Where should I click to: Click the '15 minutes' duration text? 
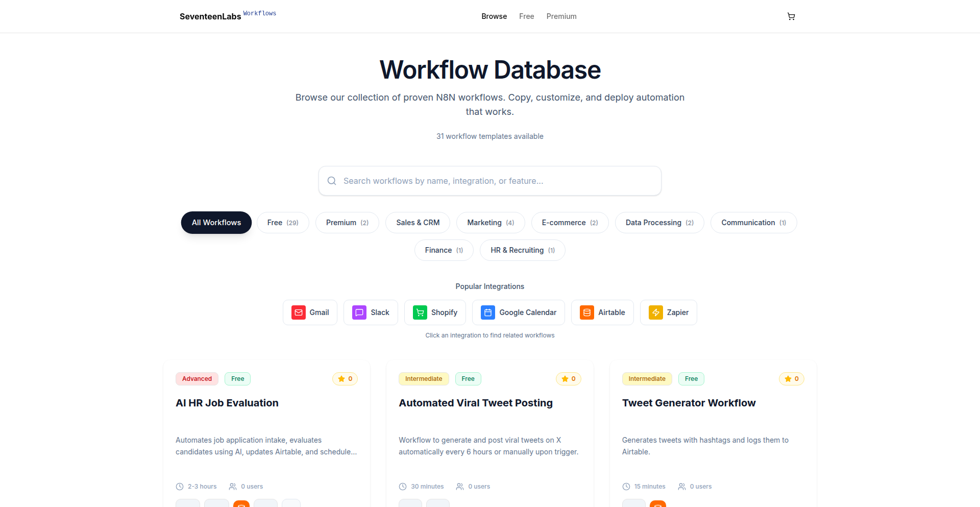[650, 487]
